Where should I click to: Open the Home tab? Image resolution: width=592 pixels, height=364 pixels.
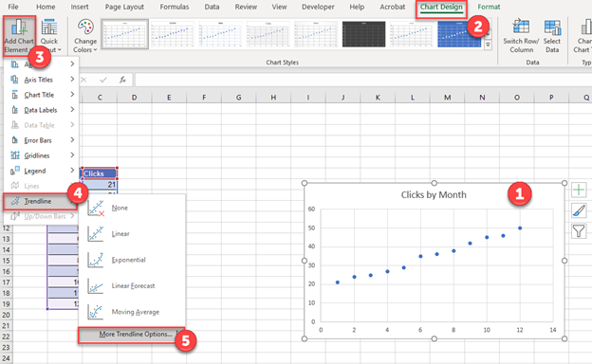46,7
